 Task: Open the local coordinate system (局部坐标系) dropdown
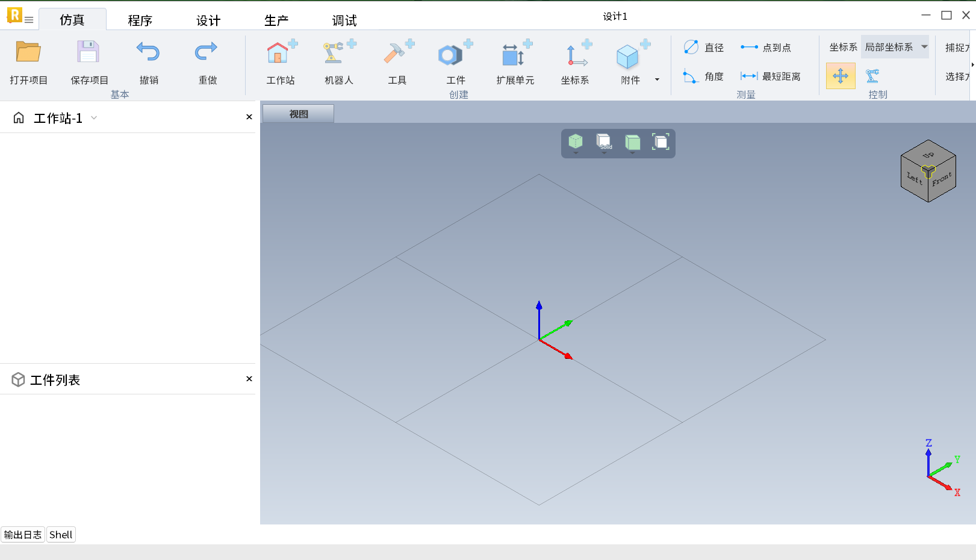[x=924, y=47]
